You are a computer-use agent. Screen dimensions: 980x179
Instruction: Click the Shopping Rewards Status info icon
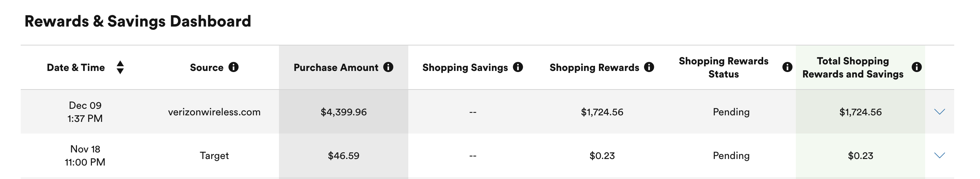tap(787, 67)
